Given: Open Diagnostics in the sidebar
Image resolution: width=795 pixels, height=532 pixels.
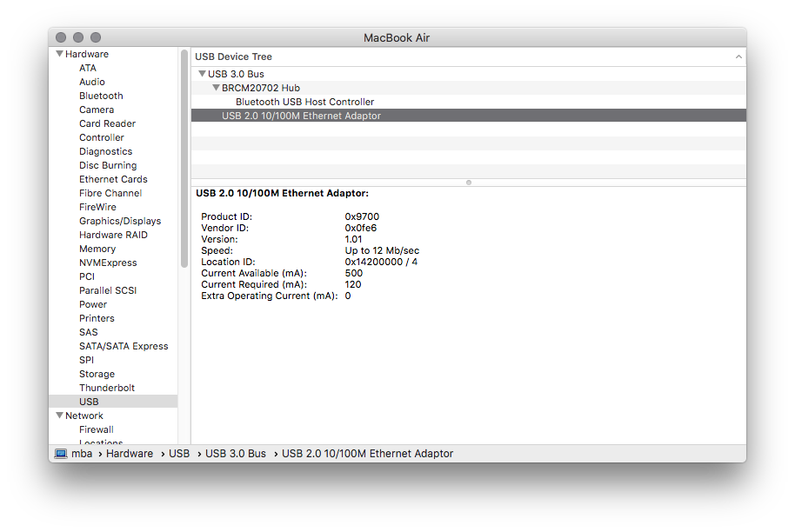Looking at the screenshot, I should tap(105, 151).
